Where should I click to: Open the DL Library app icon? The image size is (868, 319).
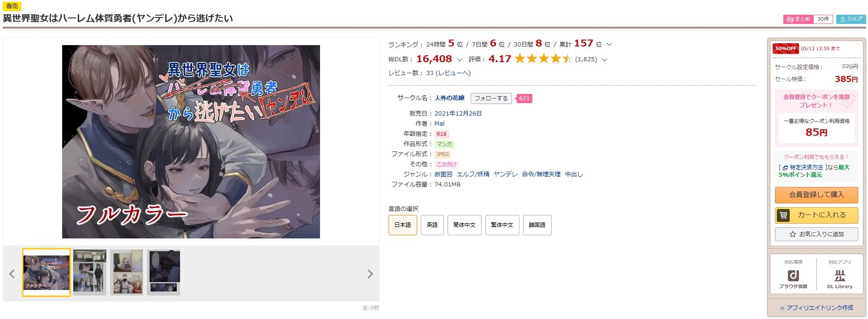pos(839,275)
